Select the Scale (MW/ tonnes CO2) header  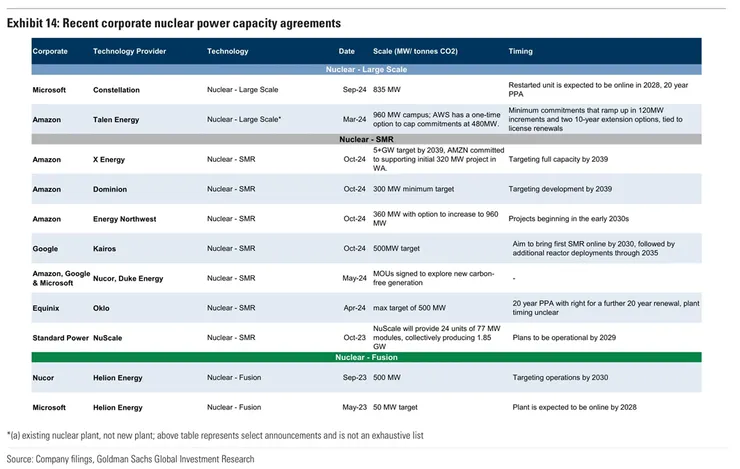point(415,50)
